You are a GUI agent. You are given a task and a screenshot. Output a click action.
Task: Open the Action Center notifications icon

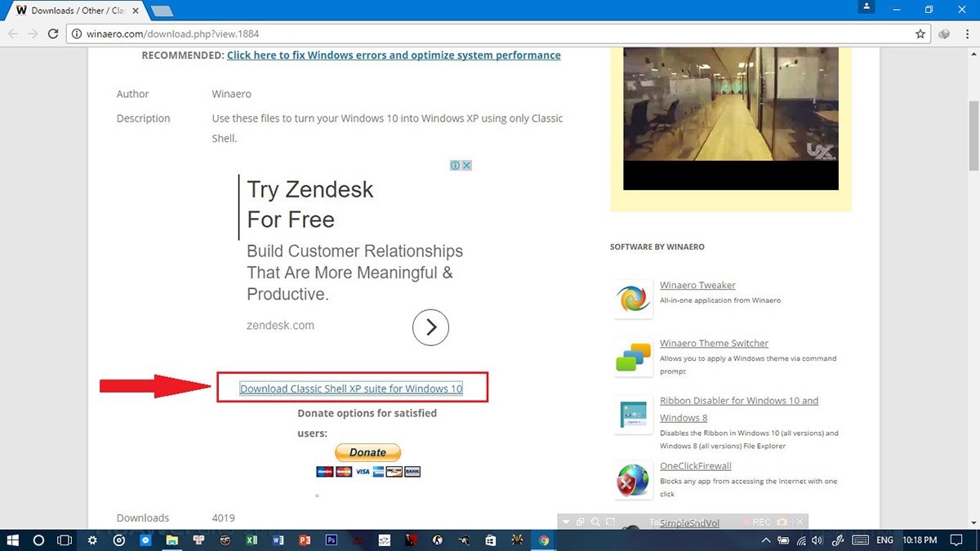pos(955,540)
